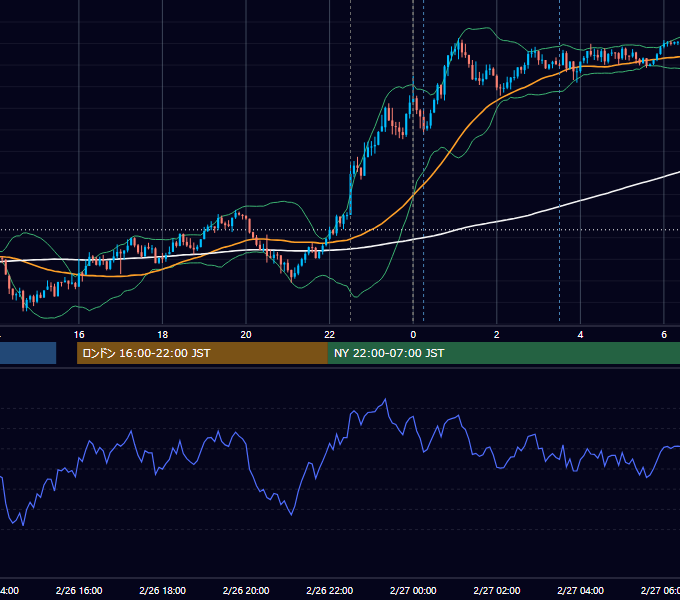
Task: Click the 2/26 18:00 date label
Action: [163, 590]
